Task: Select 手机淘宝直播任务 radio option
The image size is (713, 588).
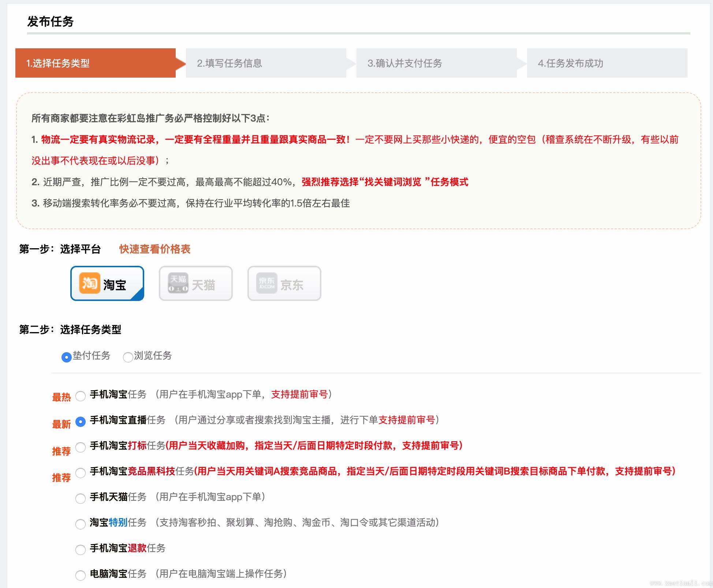Action: 81,421
